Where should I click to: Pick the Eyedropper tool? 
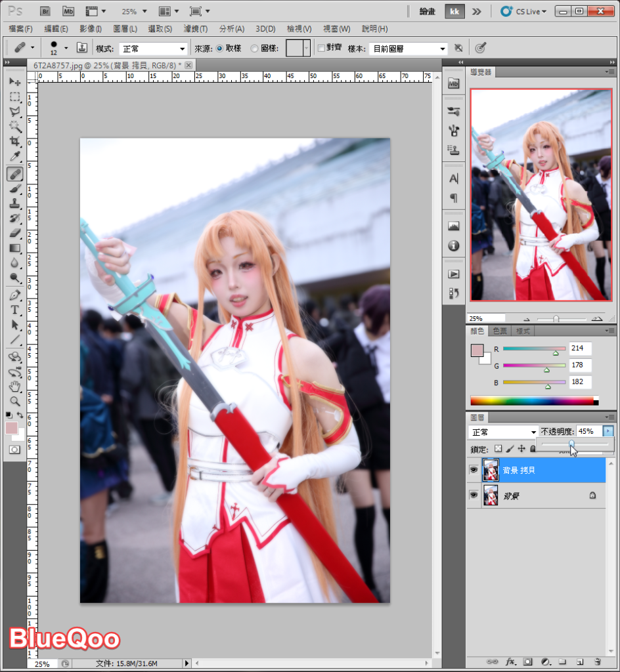pyautogui.click(x=14, y=157)
